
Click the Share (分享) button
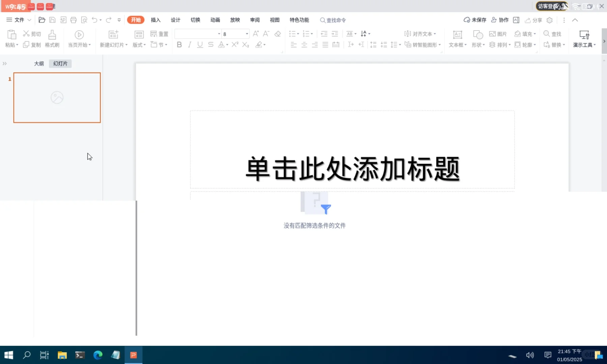(x=534, y=20)
